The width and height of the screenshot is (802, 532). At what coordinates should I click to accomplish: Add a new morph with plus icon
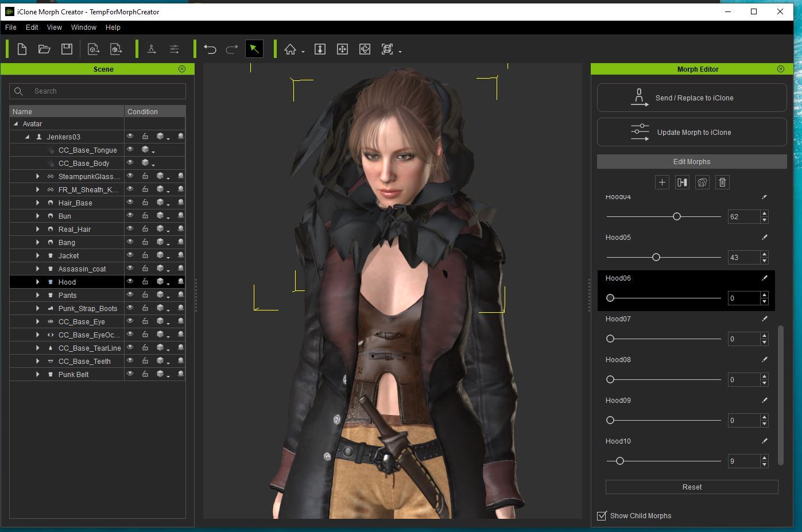tap(662, 182)
